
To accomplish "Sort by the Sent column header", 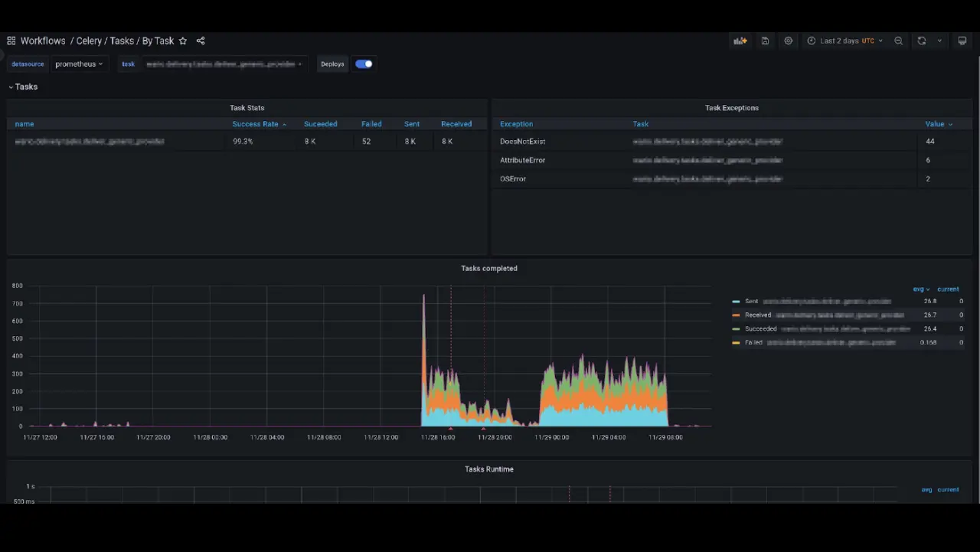I will click(412, 124).
